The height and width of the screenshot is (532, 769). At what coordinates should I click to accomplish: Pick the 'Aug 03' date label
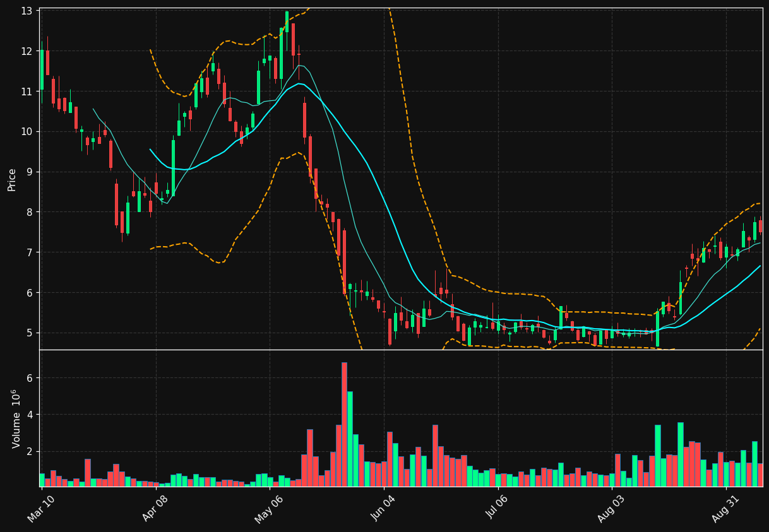612,509
